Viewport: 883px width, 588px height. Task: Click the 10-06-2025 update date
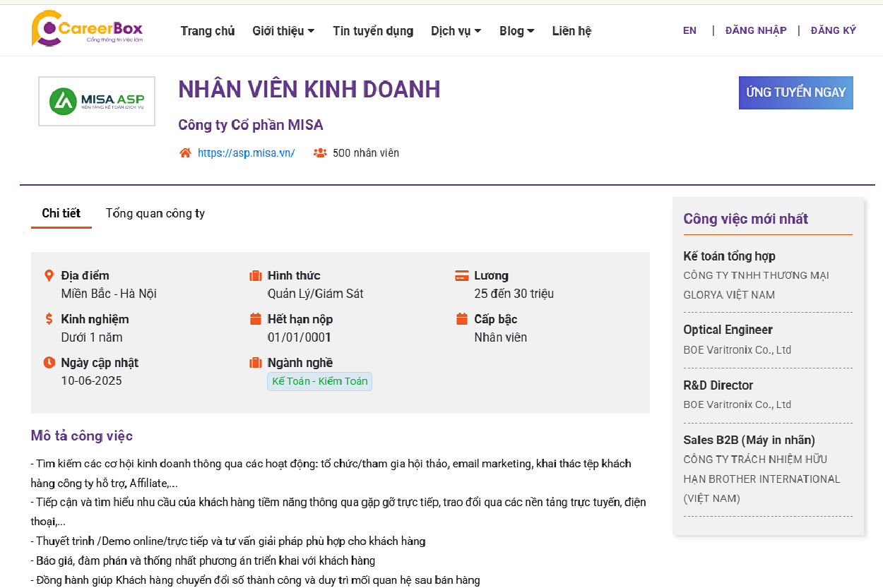(x=91, y=381)
